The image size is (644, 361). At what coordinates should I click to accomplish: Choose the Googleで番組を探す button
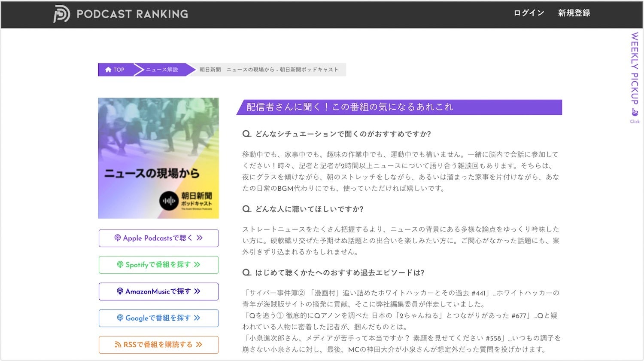tap(158, 318)
